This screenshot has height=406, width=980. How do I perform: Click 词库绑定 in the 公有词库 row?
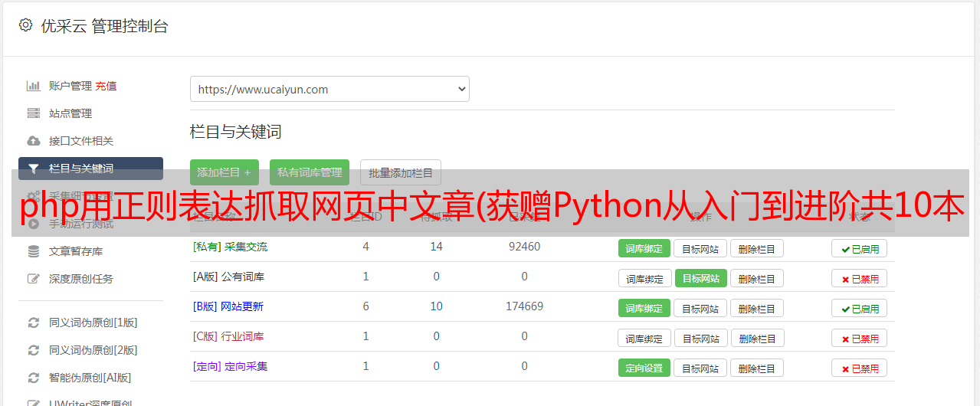(x=644, y=278)
